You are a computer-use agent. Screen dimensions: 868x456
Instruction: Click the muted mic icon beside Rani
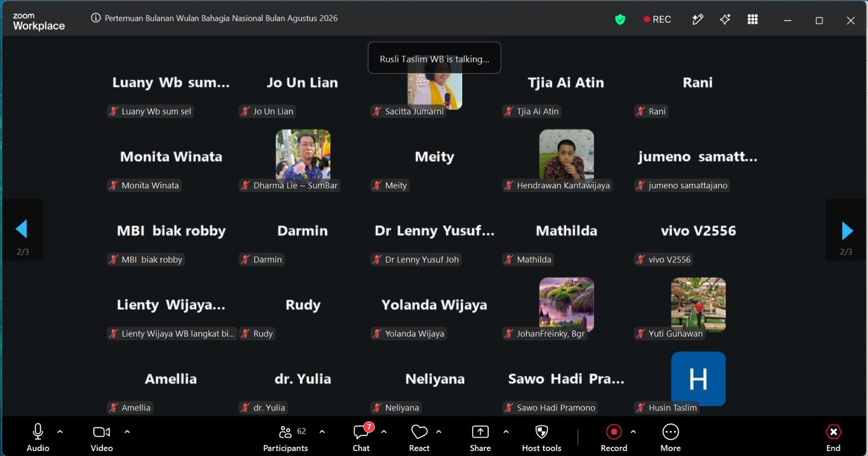click(x=641, y=111)
